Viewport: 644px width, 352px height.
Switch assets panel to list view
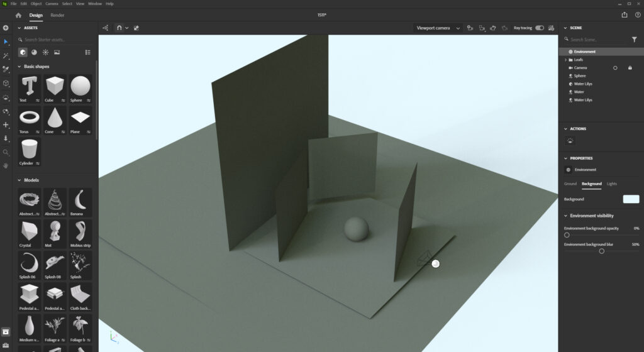pyautogui.click(x=87, y=52)
